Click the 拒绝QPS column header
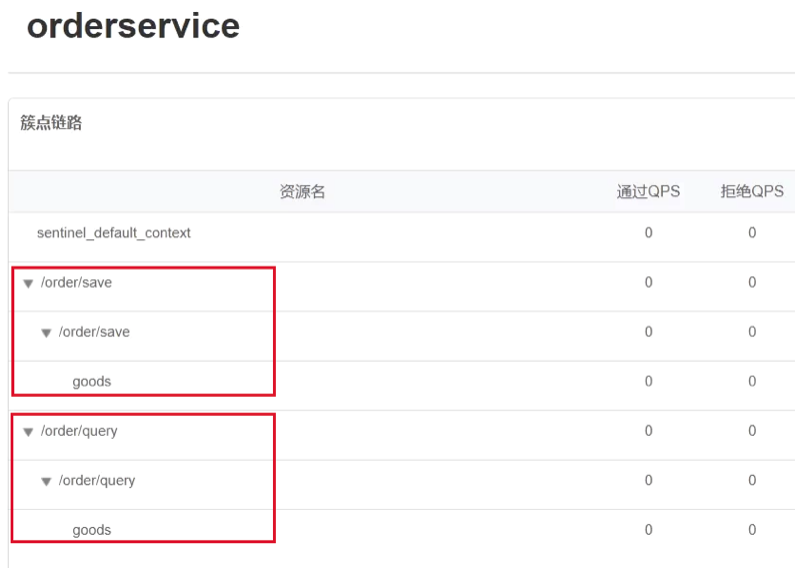This screenshot has height=578, width=795. (x=752, y=191)
